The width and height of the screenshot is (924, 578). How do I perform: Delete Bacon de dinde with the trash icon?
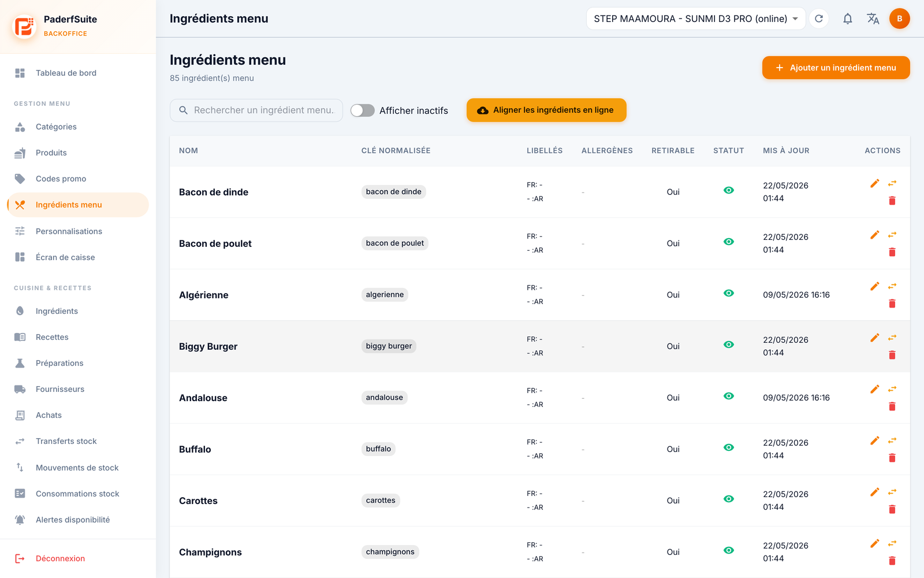point(892,201)
